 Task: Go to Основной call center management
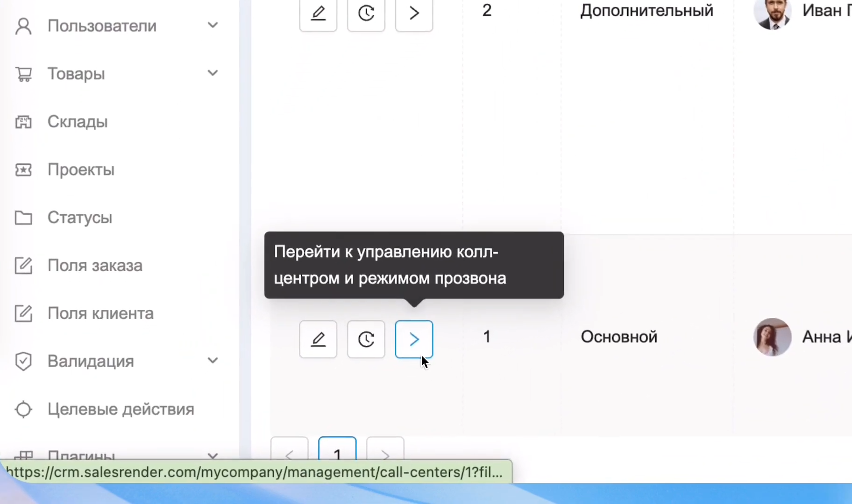414,339
